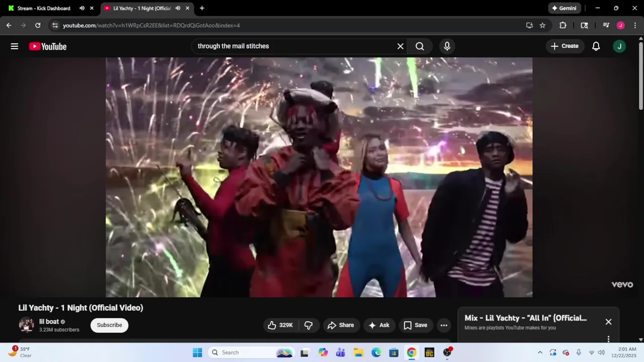
Task: Reload the current page
Action: (38, 25)
